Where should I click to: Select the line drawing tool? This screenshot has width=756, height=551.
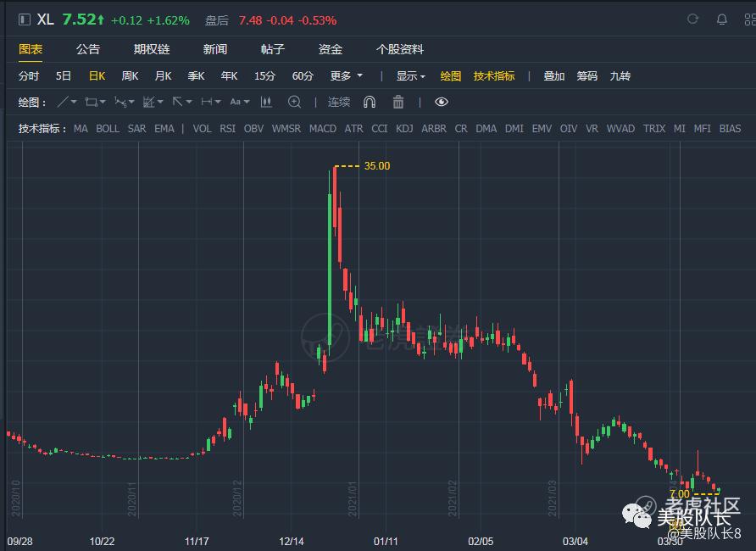[x=62, y=103]
